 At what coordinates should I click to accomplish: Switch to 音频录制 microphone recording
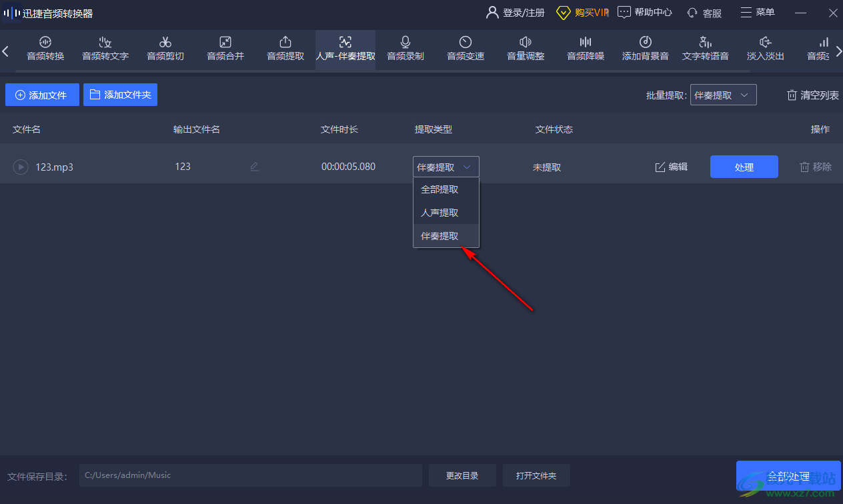point(405,49)
